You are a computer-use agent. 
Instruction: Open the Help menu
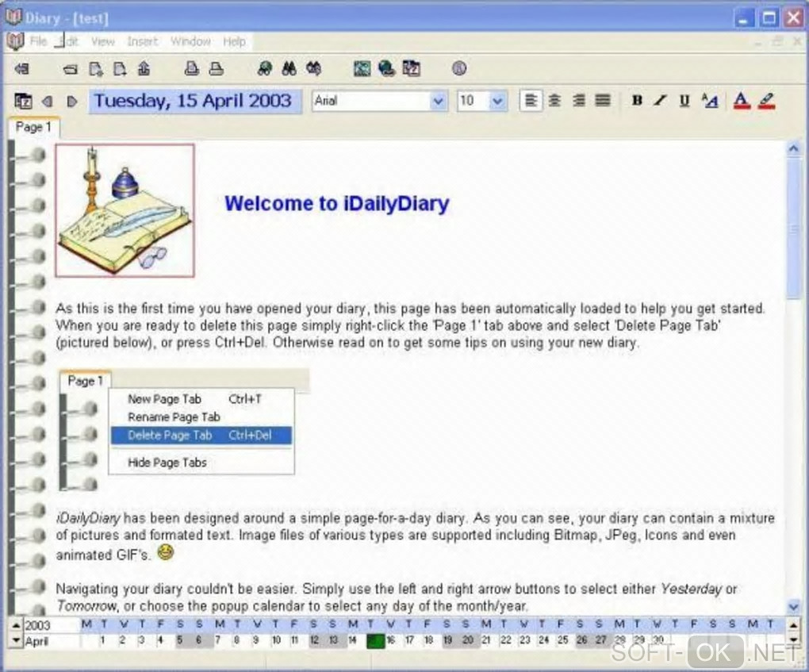234,41
